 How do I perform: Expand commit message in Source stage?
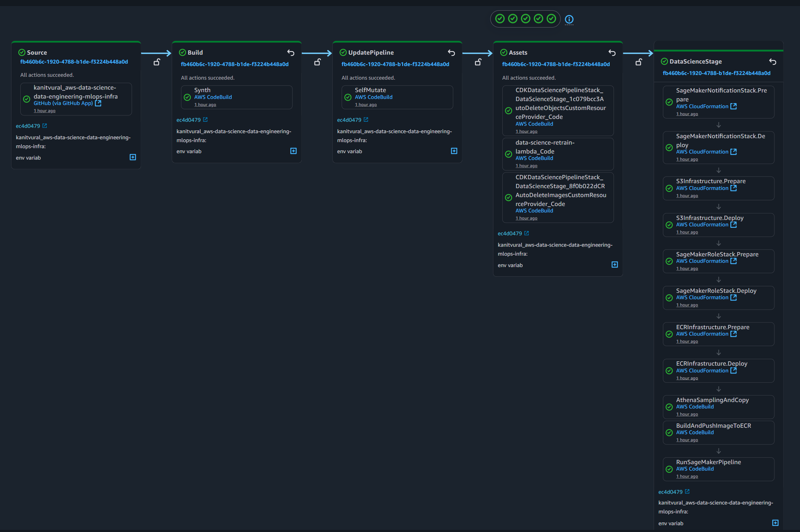133,157
